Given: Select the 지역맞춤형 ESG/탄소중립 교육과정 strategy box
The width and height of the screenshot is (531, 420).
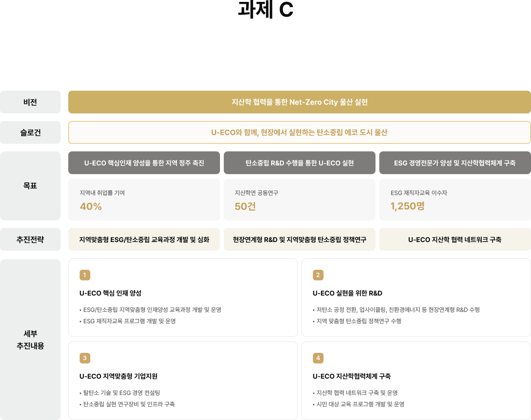Looking at the screenshot, I should tap(144, 239).
